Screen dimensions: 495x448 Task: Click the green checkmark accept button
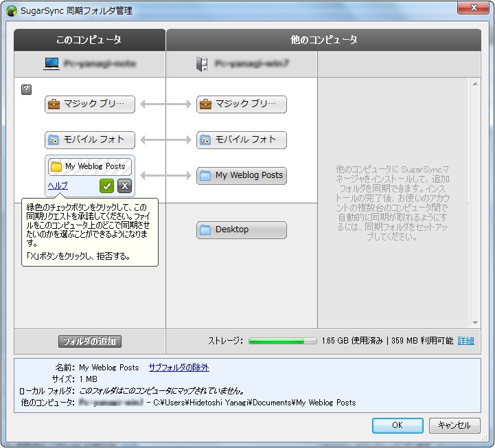(x=106, y=186)
